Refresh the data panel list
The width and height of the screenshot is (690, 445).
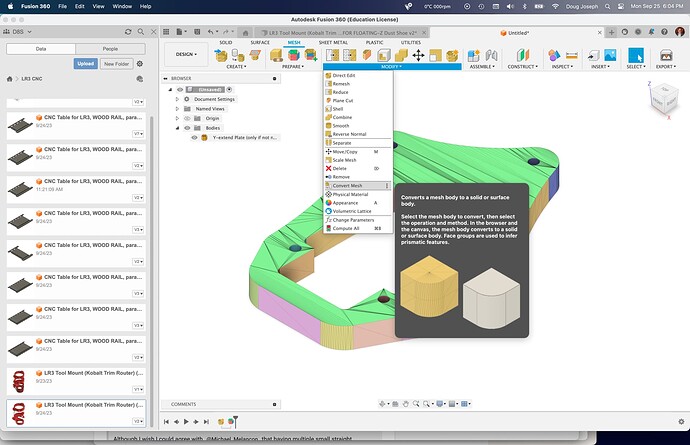[128, 32]
